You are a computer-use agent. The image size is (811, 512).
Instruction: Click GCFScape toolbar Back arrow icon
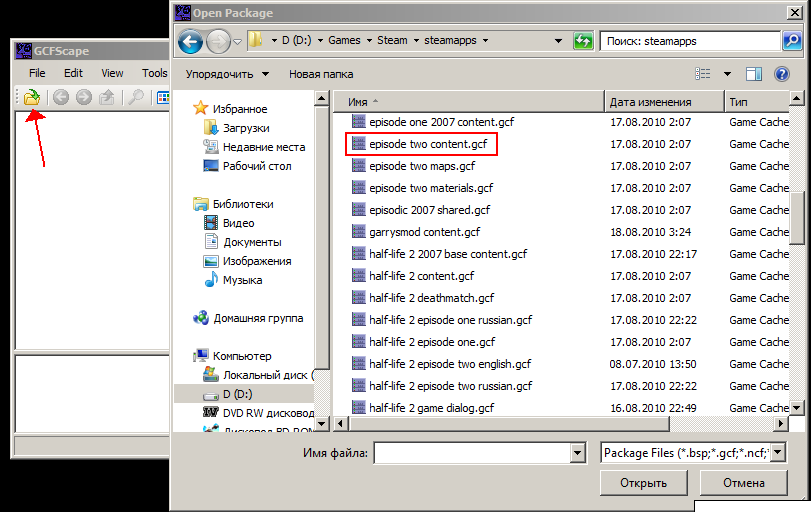(x=61, y=97)
